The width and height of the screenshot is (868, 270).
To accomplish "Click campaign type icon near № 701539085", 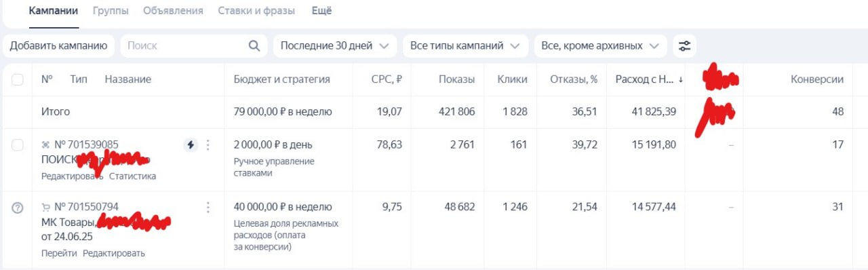I will coord(45,144).
